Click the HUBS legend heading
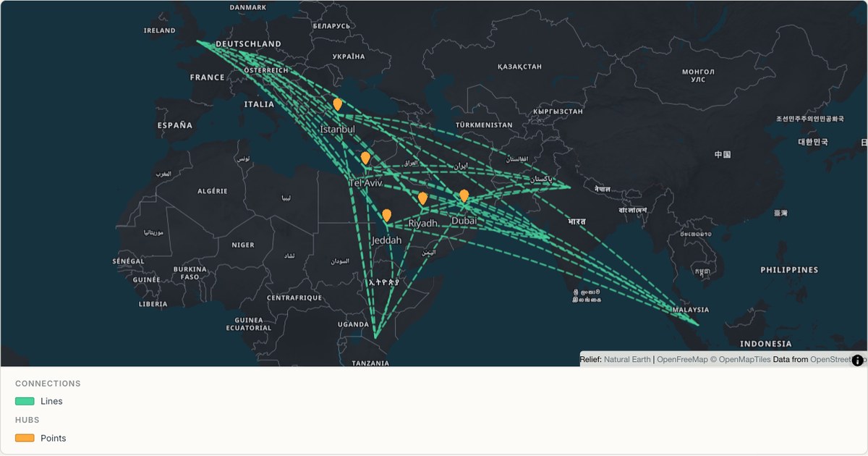 point(27,420)
